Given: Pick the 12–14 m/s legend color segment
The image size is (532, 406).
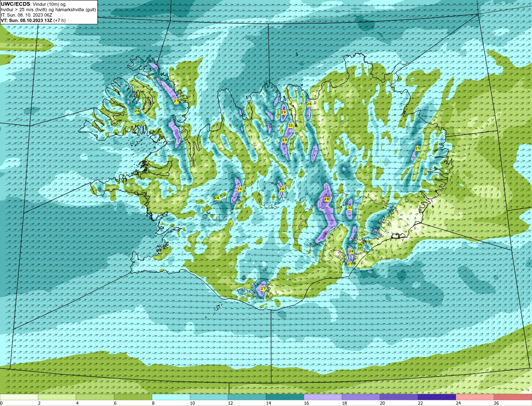Looking at the screenshot, I should pyautogui.click(x=247, y=397).
